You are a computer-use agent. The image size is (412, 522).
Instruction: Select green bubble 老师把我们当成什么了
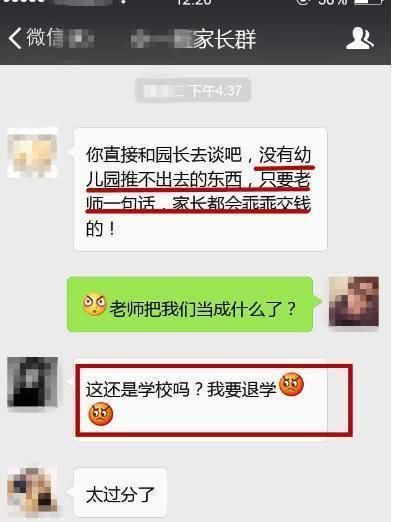click(190, 304)
